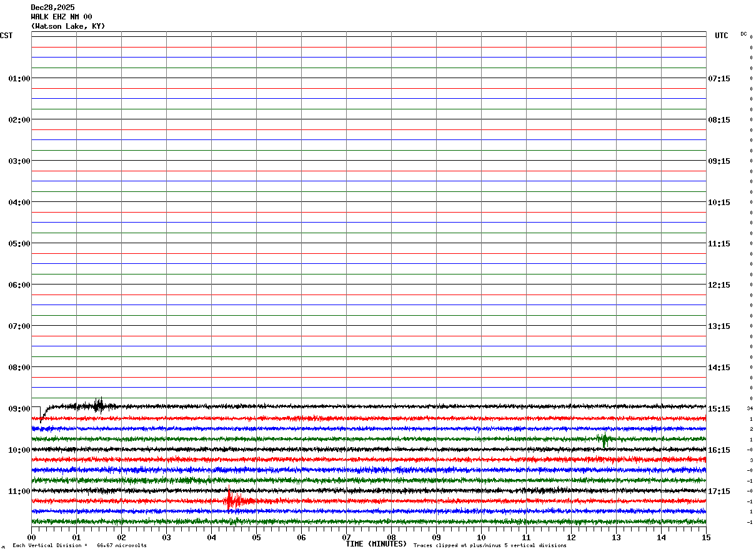This screenshot has width=756, height=554.
Task: Click the 08:00 CST time label
Action: [x=19, y=368]
